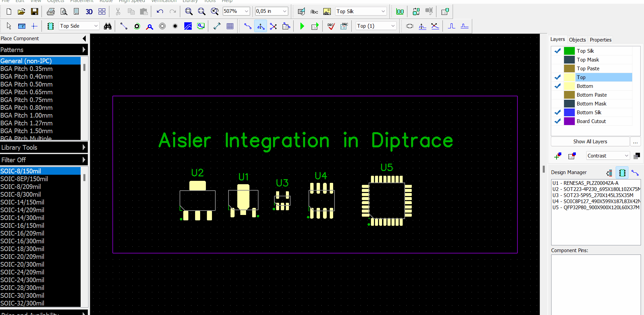
Task: Toggle visibility of Bottom layer
Action: pyautogui.click(x=558, y=86)
